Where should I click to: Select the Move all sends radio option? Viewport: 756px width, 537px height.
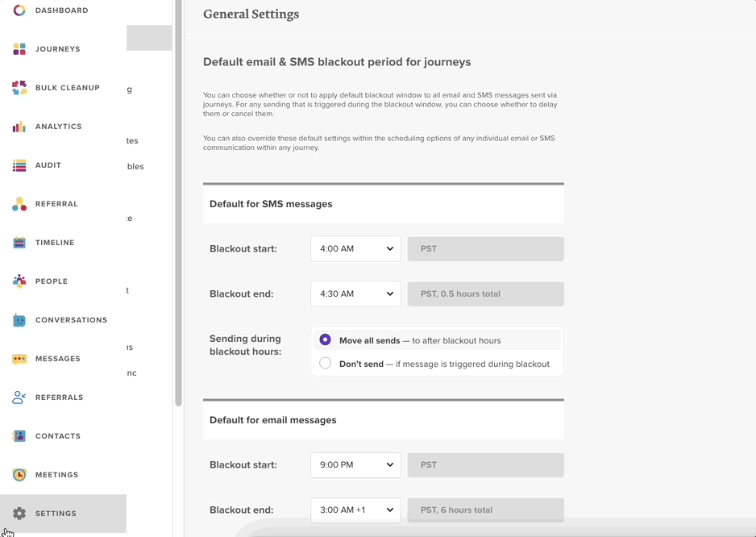325,340
